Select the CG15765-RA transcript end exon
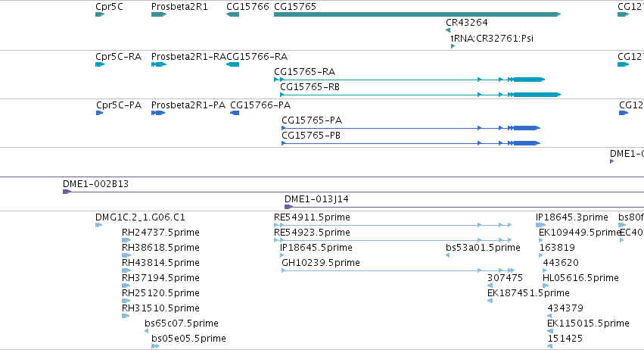The height and width of the screenshot is (350, 644). coord(530,80)
